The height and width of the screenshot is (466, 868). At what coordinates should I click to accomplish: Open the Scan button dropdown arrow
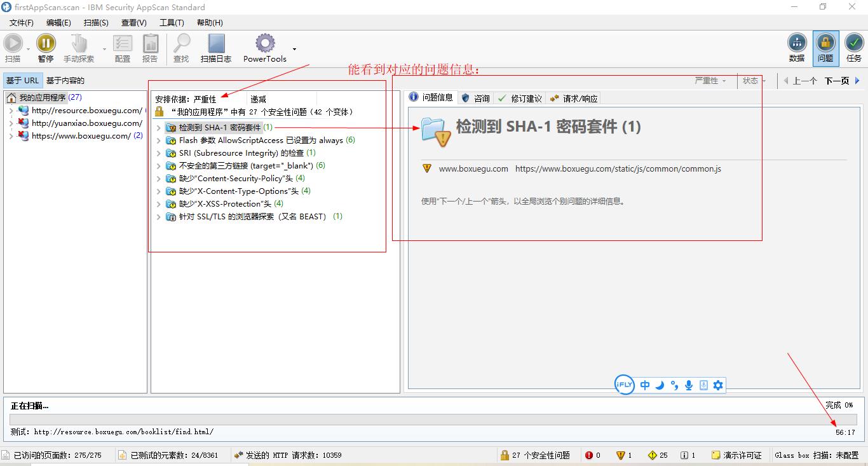[28, 49]
